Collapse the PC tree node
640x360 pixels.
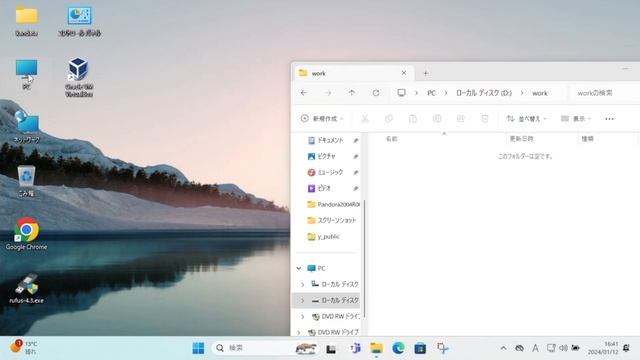299,268
